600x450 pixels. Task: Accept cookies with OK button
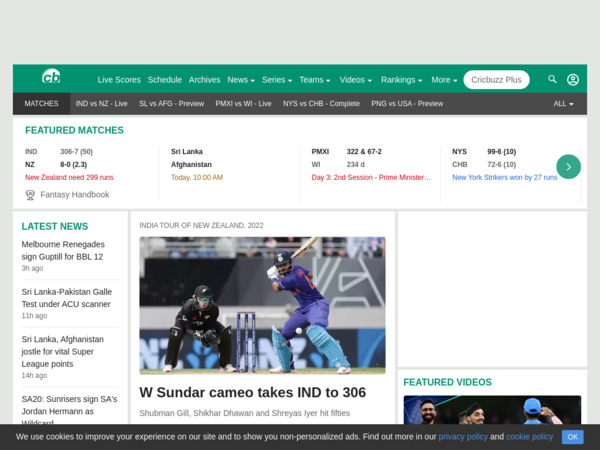[x=572, y=437]
